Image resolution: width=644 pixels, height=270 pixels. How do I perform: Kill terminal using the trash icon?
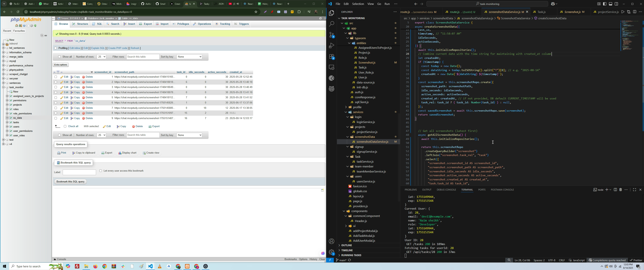point(620,190)
